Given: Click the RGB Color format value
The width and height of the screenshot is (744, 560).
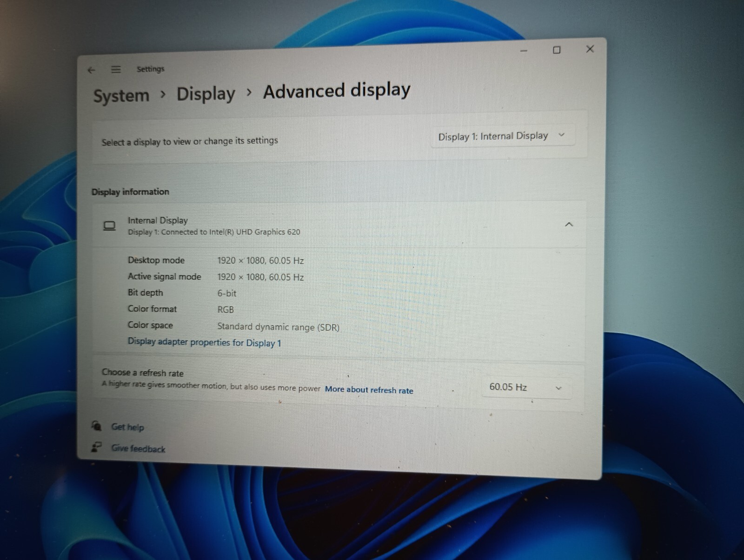Looking at the screenshot, I should pyautogui.click(x=226, y=309).
